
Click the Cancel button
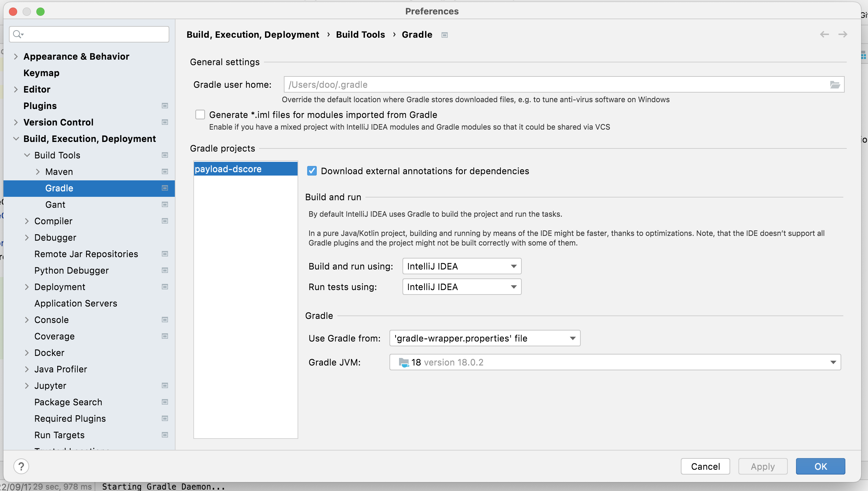705,466
